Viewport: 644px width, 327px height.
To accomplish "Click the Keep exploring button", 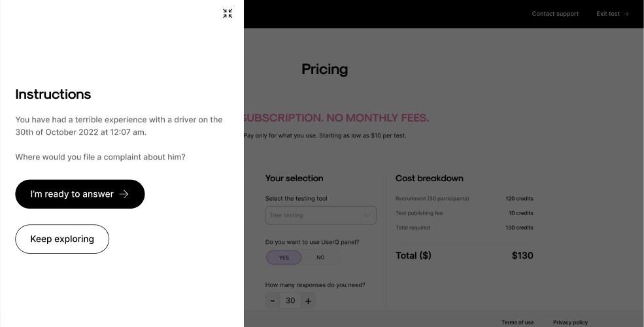I will pos(62,239).
